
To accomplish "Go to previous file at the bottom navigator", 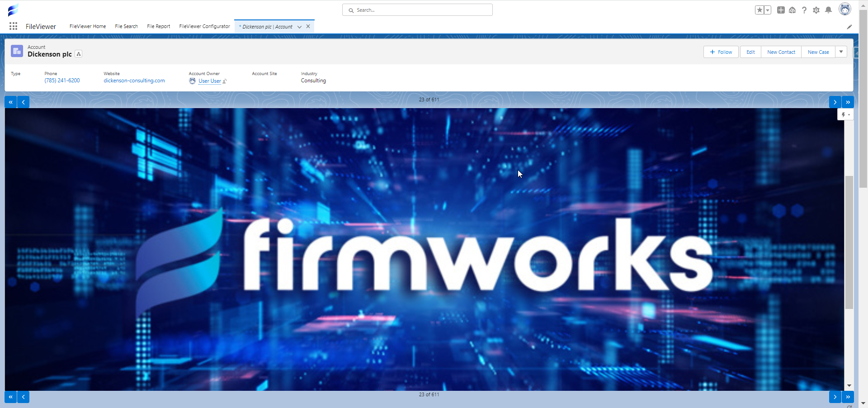I will [23, 397].
